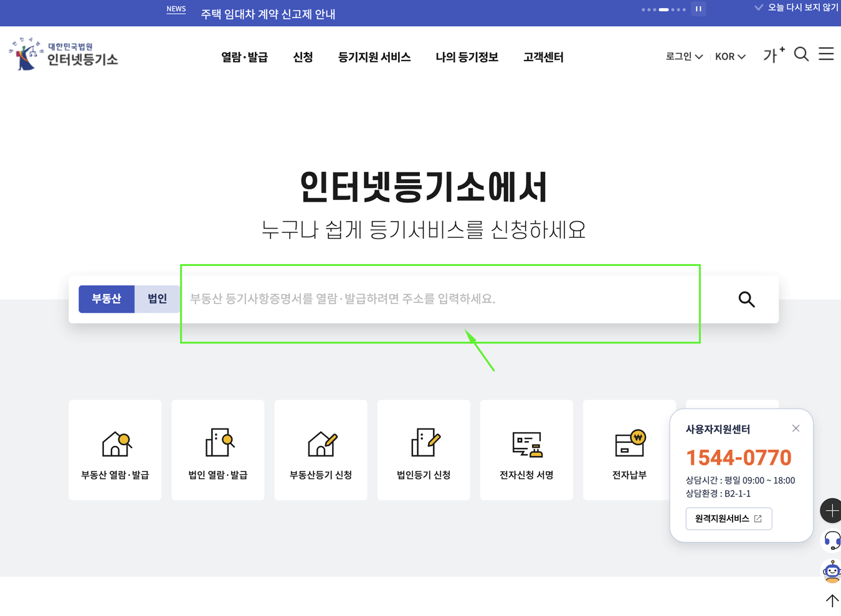Image resolution: width=841 pixels, height=616 pixels.
Task: Click the address search input field
Action: [436, 300]
